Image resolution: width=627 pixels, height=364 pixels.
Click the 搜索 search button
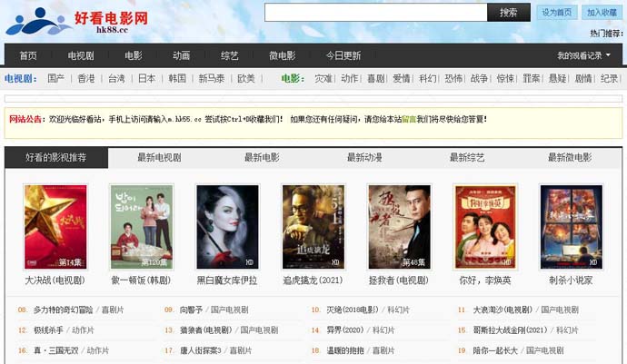pyautogui.click(x=509, y=13)
